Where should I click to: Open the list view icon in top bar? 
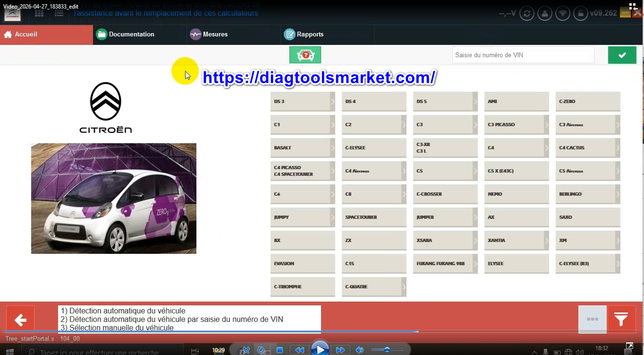59,13
